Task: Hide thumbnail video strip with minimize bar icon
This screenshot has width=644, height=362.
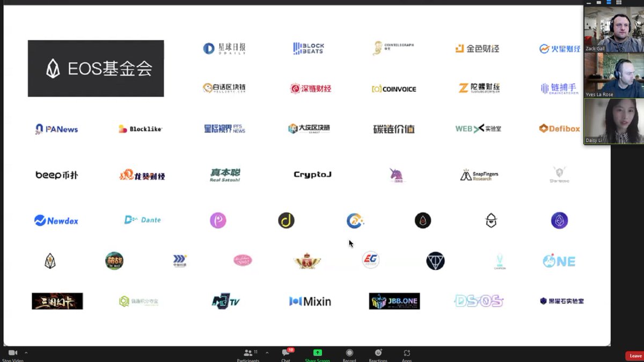Action: tap(589, 3)
